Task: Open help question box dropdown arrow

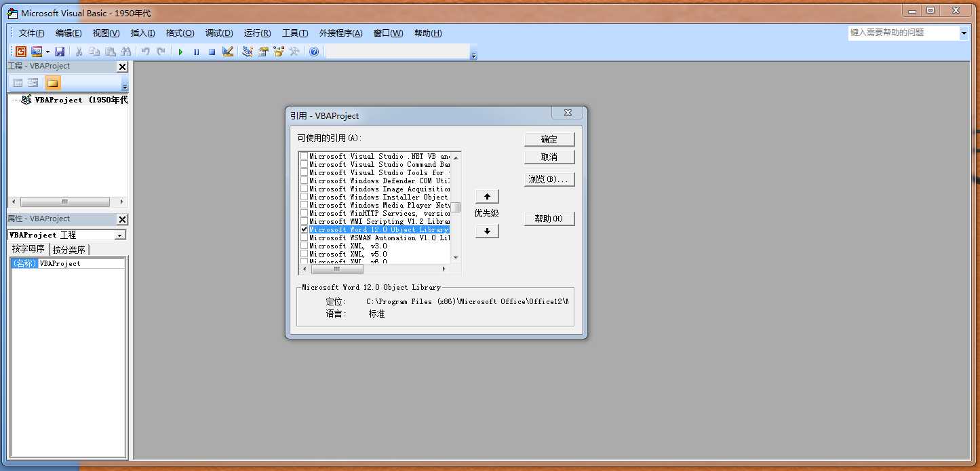Action: 964,33
